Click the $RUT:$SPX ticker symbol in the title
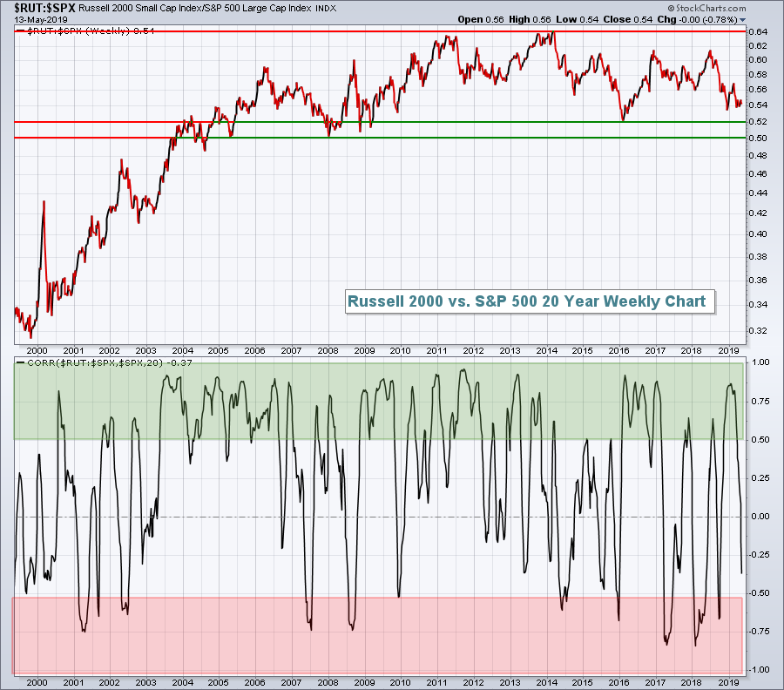The height and width of the screenshot is (690, 784). click(x=44, y=8)
